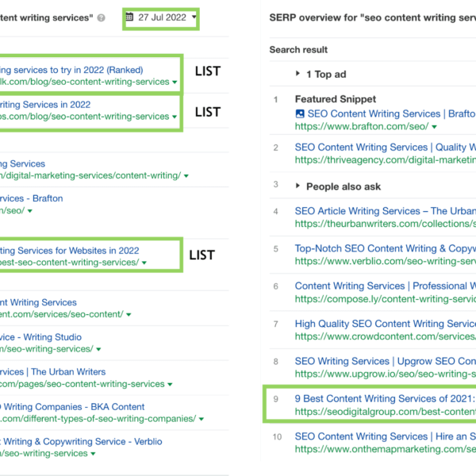The height and width of the screenshot is (476, 476).
Task: Click the help question mark icon beside the keyword title
Action: coord(102,17)
